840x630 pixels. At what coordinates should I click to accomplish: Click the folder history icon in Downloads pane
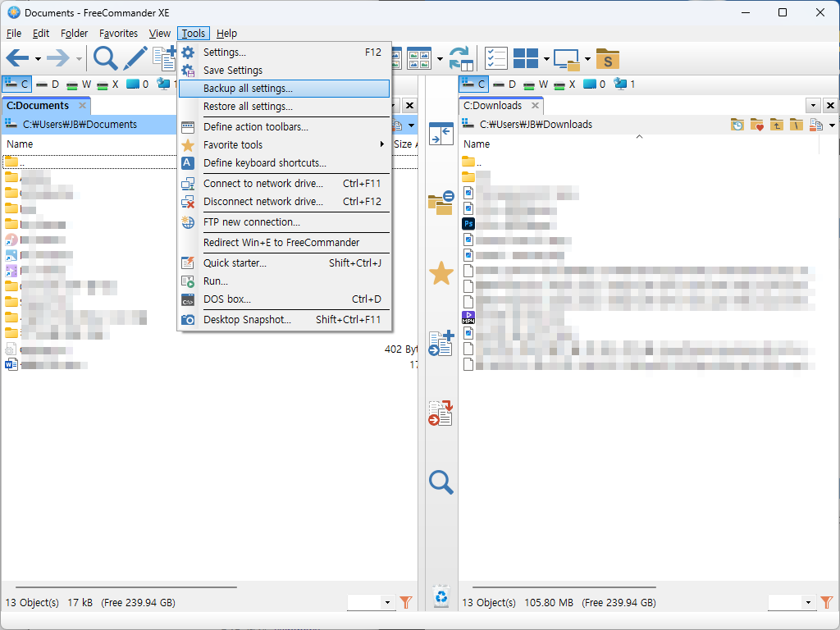click(x=737, y=125)
